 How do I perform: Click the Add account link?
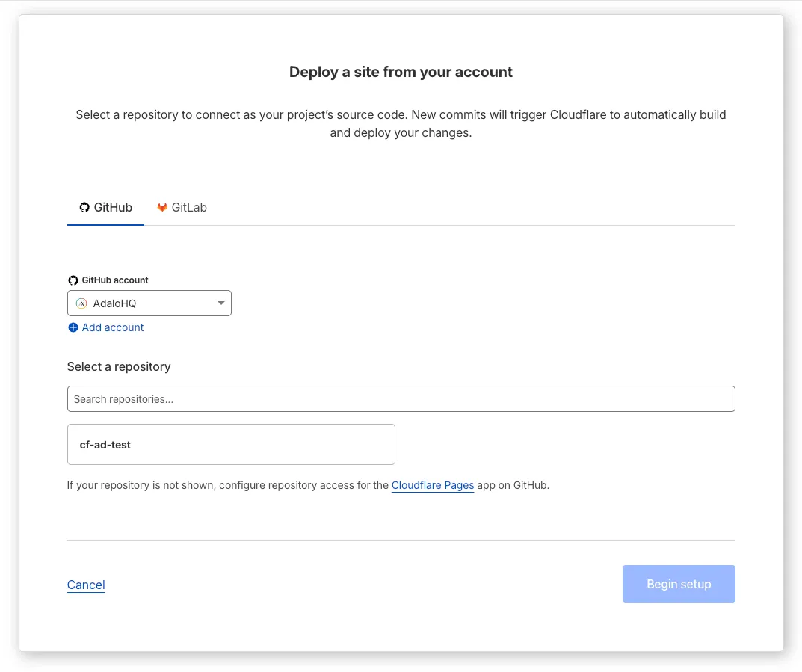pos(113,327)
